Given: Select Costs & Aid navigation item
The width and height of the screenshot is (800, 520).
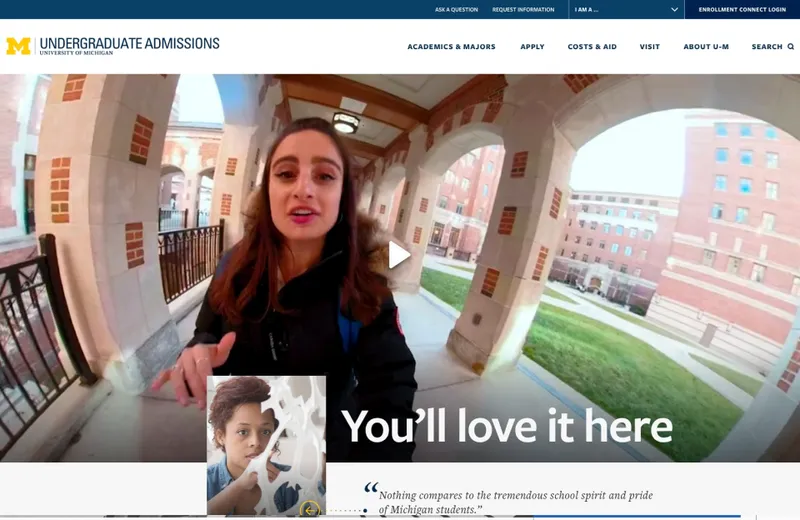Looking at the screenshot, I should pos(592,47).
